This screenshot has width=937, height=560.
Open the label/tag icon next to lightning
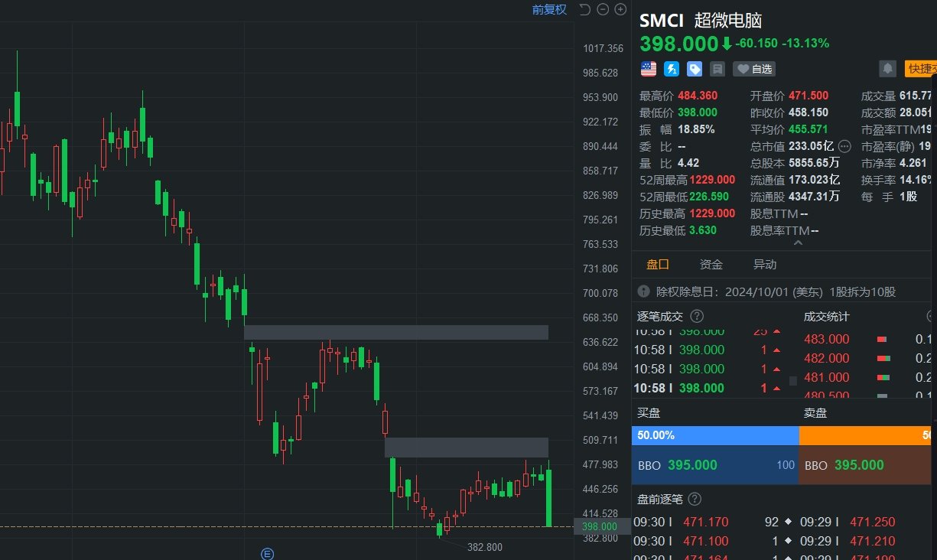pos(695,69)
